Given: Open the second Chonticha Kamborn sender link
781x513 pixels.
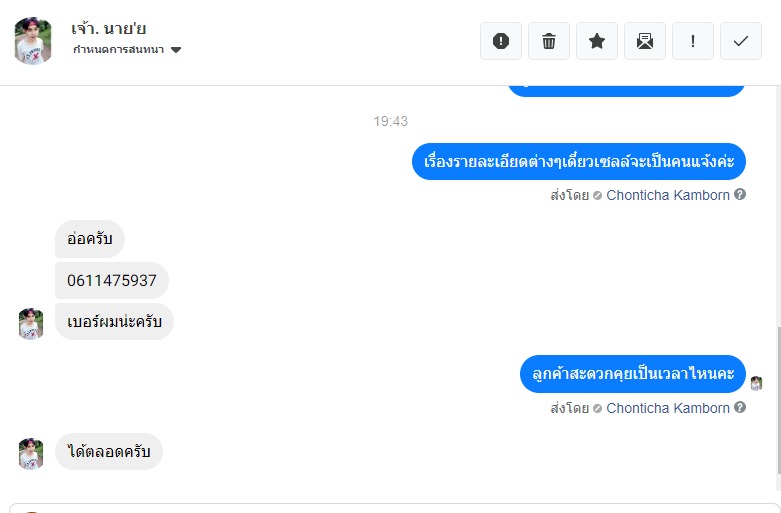Looking at the screenshot, I should 667,408.
